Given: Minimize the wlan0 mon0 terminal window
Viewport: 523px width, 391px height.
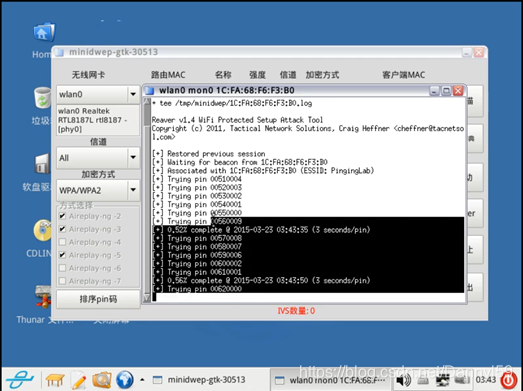Looking at the screenshot, I should [x=434, y=91].
